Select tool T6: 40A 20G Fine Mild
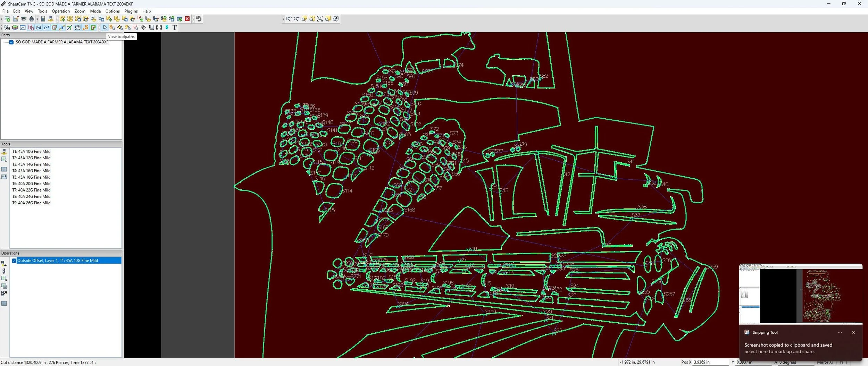This screenshot has width=868, height=366. click(31, 184)
